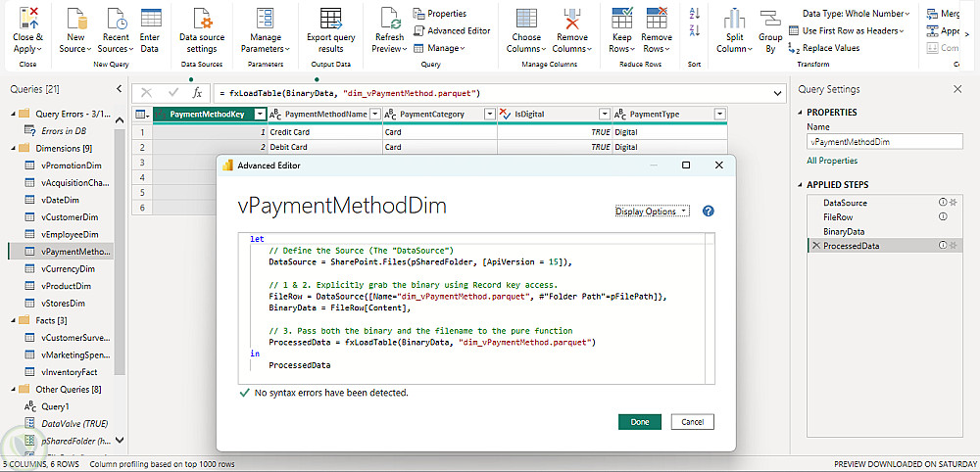Click the Enter Data icon
This screenshot has width=980, height=472.
[150, 19]
